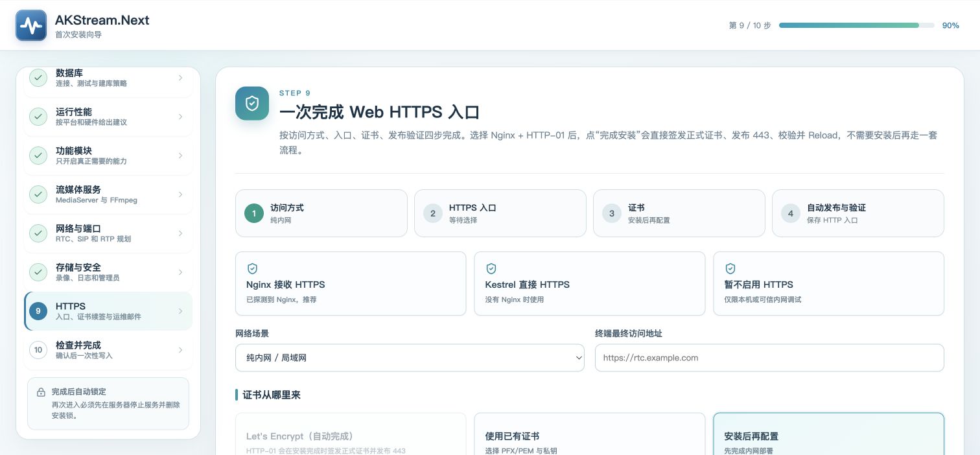Click the 完成后自动锁定 notice box
980x455 pixels.
tap(108, 404)
